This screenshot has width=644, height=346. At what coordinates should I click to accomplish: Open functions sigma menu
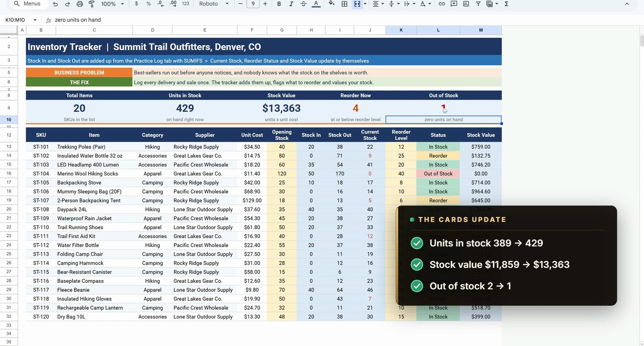[506, 4]
